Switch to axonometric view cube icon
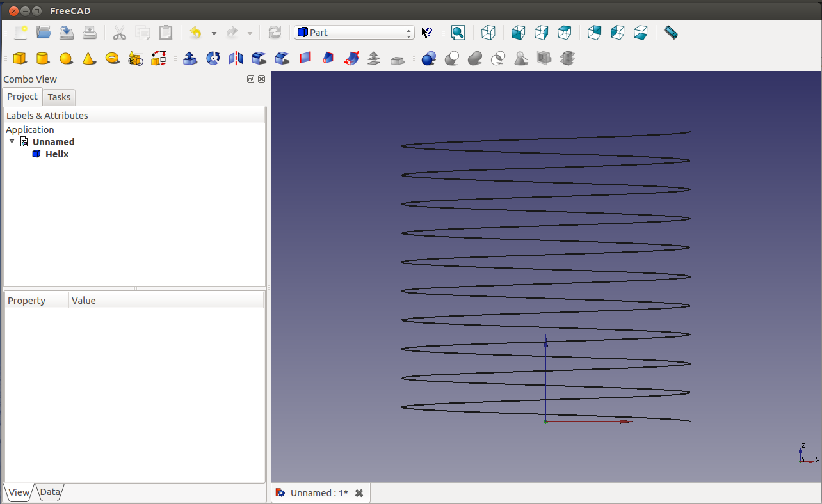Screen dimensions: 822x504 tap(488, 33)
